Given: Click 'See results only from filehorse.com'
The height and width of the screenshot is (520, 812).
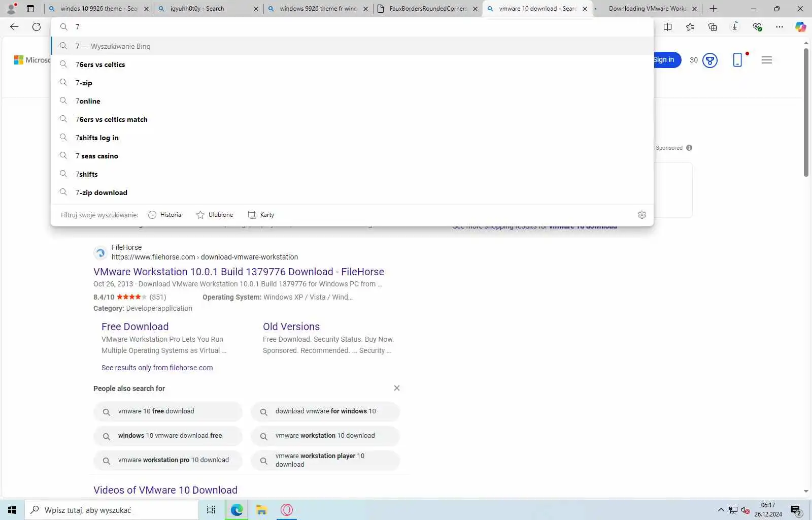Looking at the screenshot, I should [x=157, y=368].
